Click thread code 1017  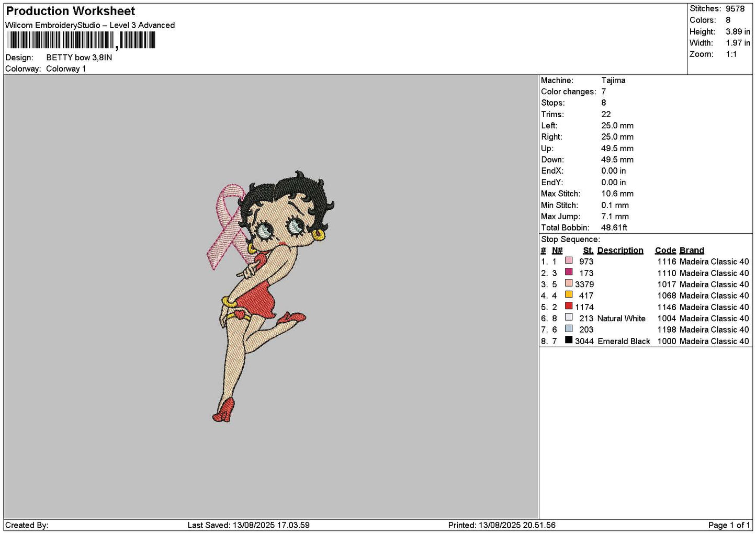(x=667, y=285)
